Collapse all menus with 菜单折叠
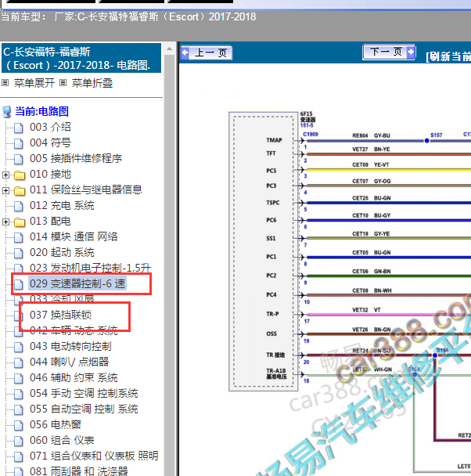Image resolution: width=471 pixels, height=476 pixels. click(92, 83)
